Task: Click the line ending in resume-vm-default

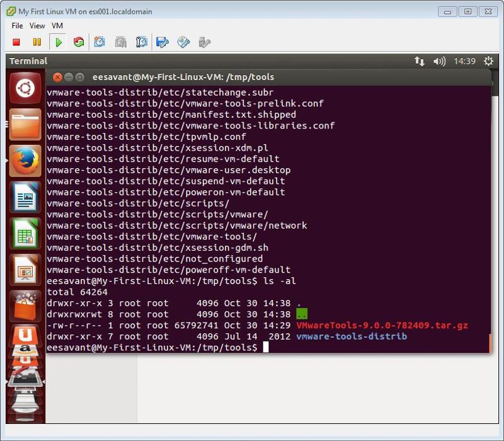Action: [x=163, y=159]
